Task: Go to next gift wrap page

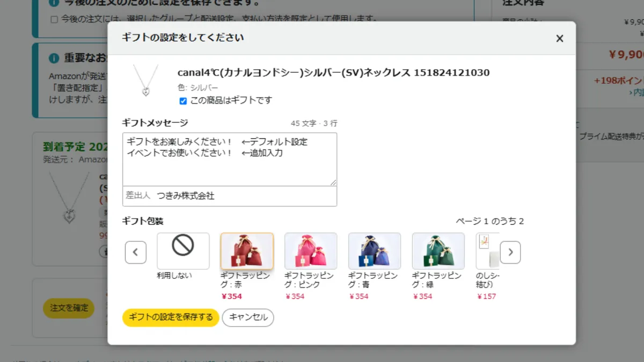Action: (510, 252)
